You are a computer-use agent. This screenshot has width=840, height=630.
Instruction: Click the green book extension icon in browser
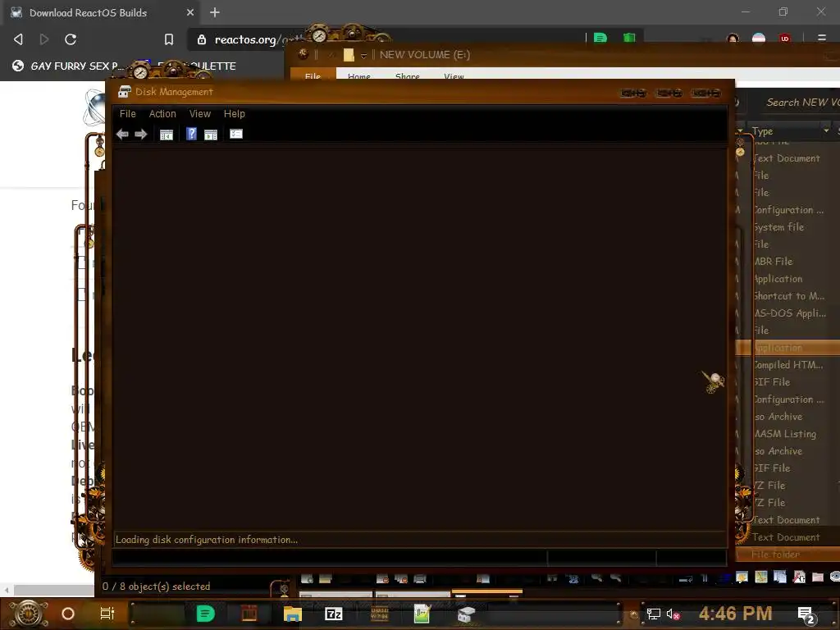point(629,38)
